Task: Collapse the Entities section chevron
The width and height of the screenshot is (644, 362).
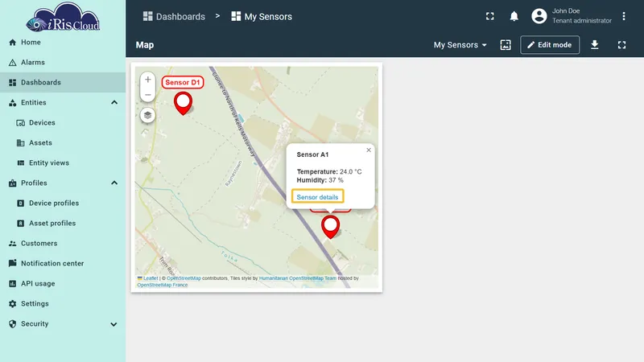Action: coord(114,103)
